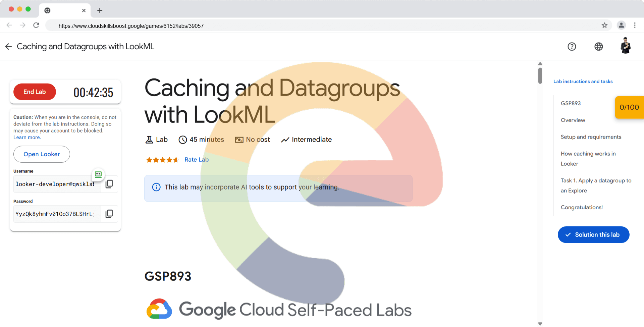Click the Open Looker button

[x=42, y=154]
